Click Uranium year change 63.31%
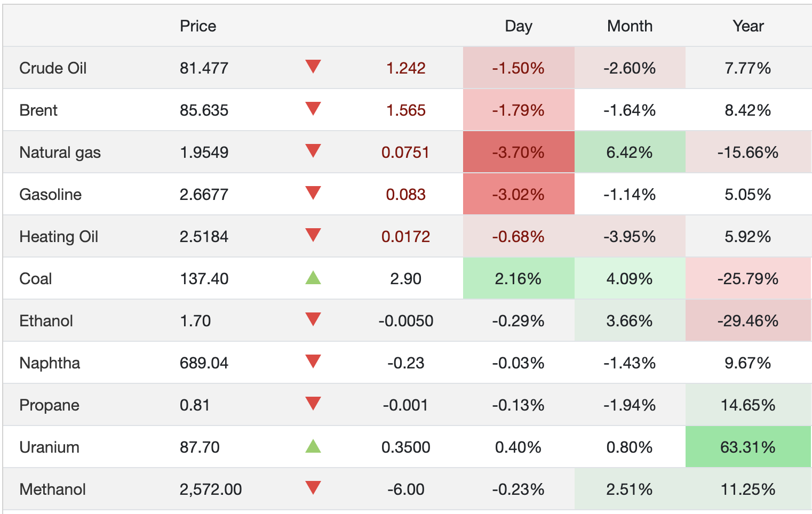 (x=748, y=447)
